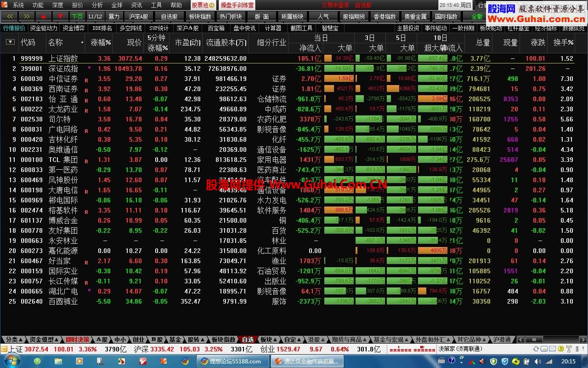
Task: Click the blue shield tray icon
Action: click(x=504, y=361)
